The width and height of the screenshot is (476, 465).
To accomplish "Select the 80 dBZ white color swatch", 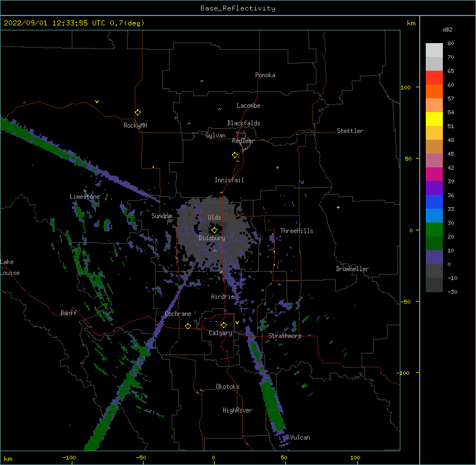I will point(434,50).
